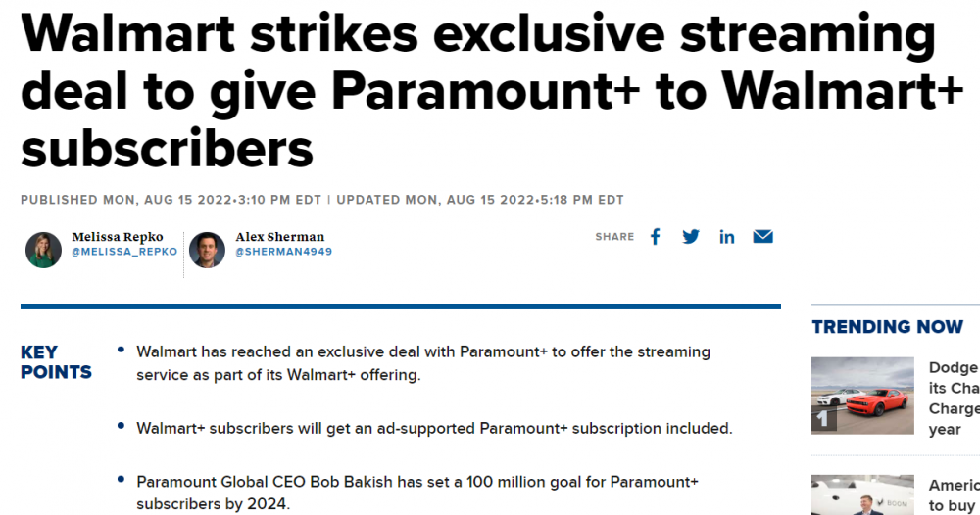Open the second trending story thumbnail
980x515 pixels.
(862, 495)
